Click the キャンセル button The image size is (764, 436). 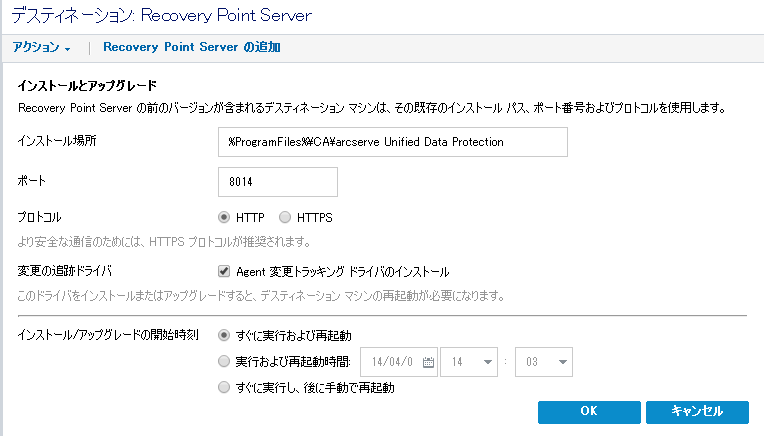(x=697, y=412)
